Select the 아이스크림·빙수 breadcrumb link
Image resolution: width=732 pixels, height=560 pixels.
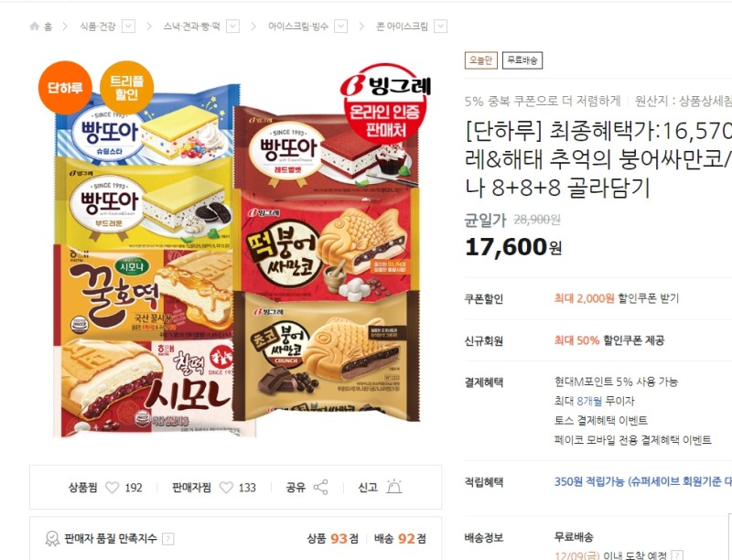pos(298,27)
